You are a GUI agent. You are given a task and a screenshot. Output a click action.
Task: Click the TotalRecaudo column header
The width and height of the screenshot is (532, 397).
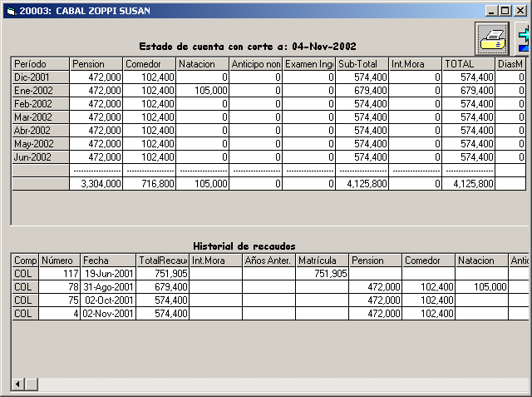click(162, 261)
